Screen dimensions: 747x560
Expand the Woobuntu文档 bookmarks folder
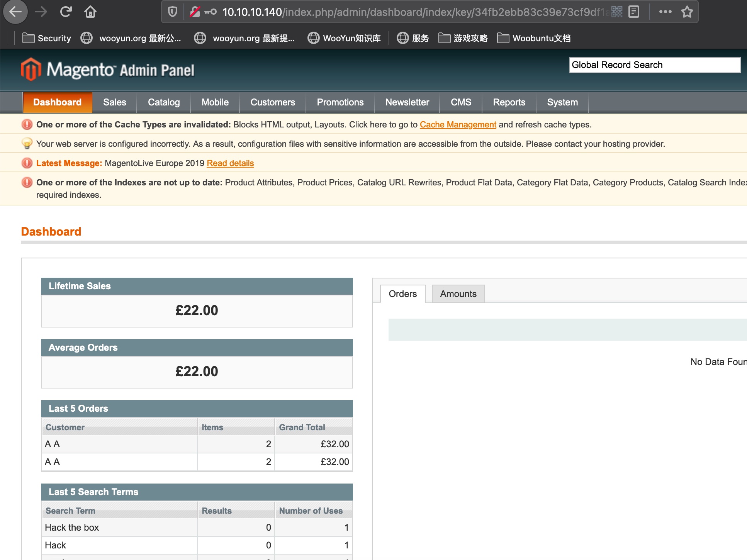[534, 38]
